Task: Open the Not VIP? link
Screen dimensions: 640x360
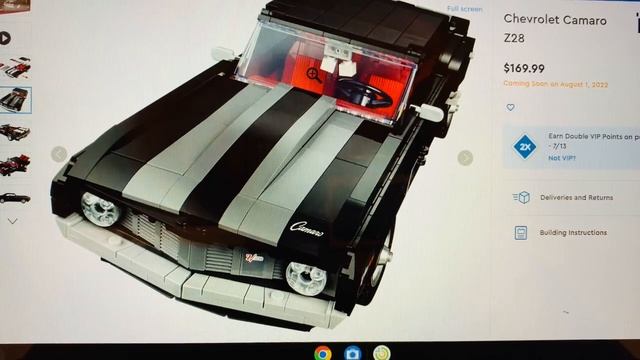Action: coord(562,158)
